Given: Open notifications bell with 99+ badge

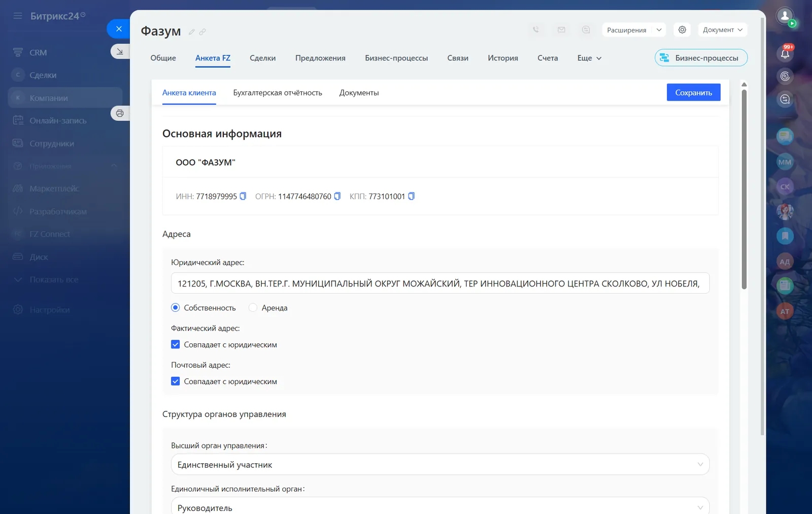Looking at the screenshot, I should point(785,53).
